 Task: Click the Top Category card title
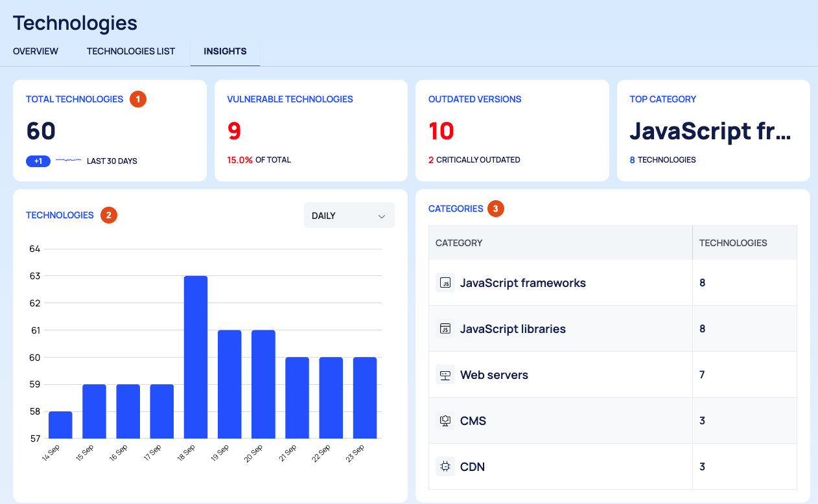click(662, 99)
